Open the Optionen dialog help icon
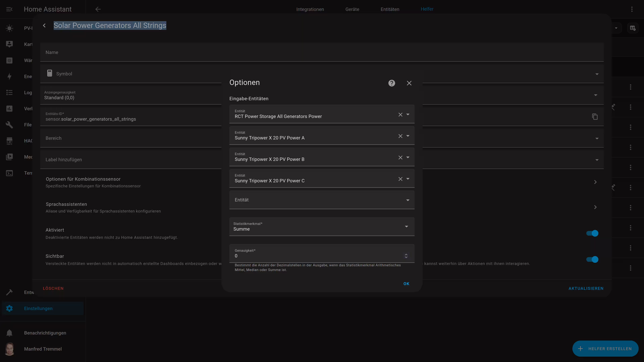Screen dimensions: 644x362 pos(391,83)
